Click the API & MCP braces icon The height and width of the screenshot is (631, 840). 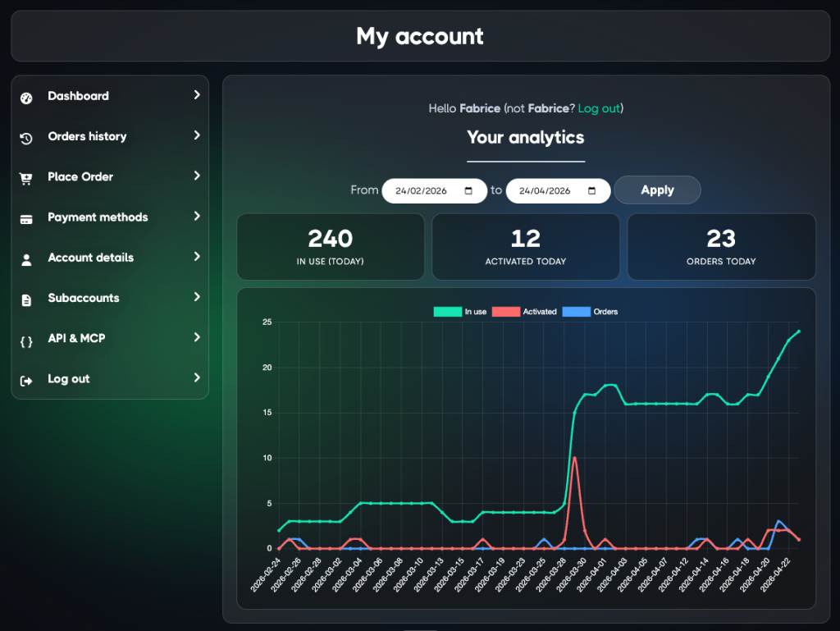(x=26, y=341)
